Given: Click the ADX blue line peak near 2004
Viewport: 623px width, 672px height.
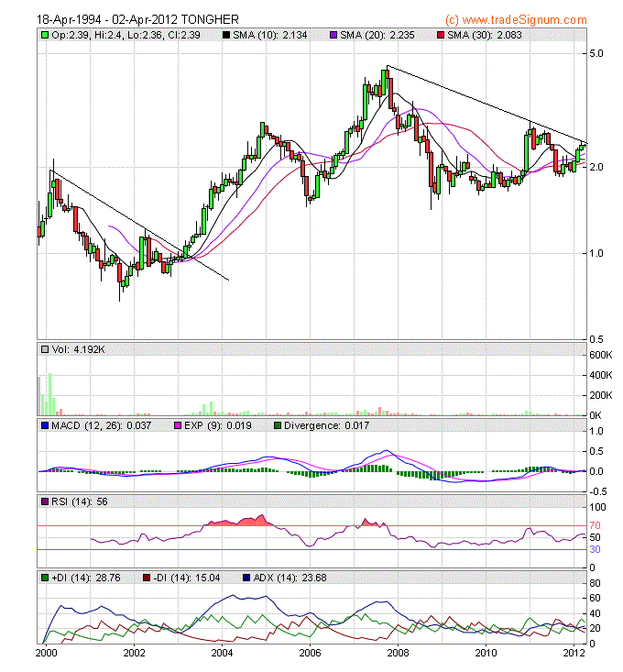Looking at the screenshot, I should click(234, 595).
